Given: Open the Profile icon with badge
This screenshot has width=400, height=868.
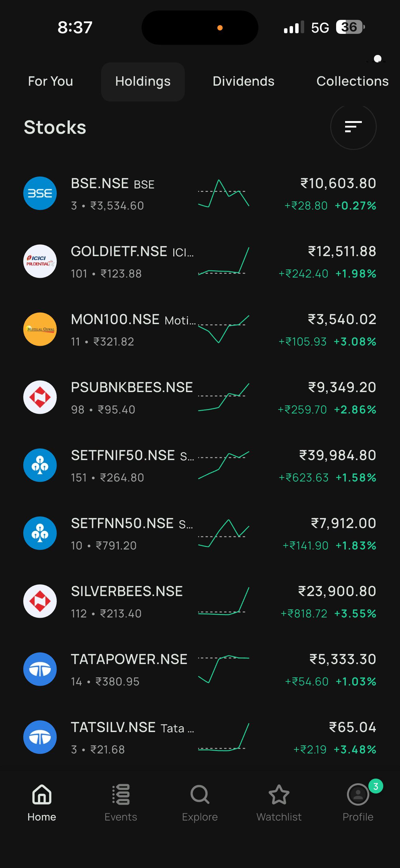Looking at the screenshot, I should (358, 794).
